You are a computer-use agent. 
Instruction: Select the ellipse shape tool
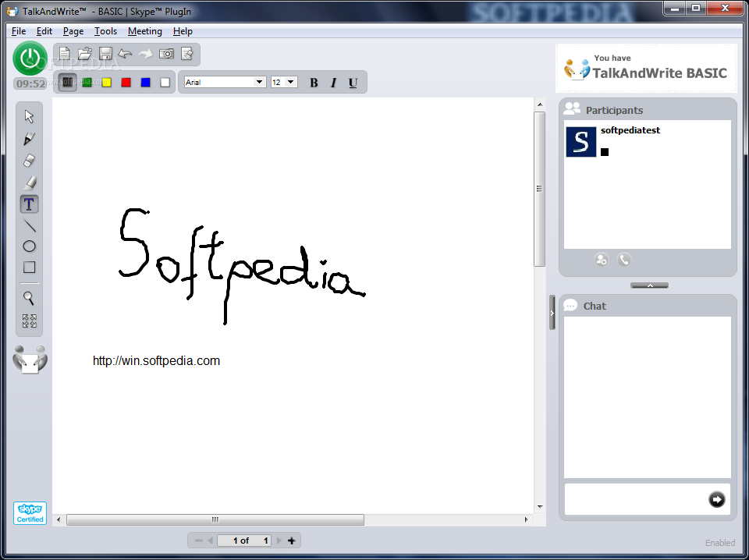coord(29,246)
